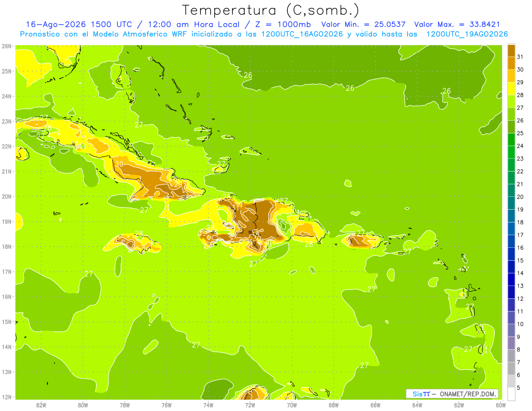This screenshot has width=532, height=411.
Task: Click the orange-brown swatch between legend 30 and 31
Action: click(512, 63)
